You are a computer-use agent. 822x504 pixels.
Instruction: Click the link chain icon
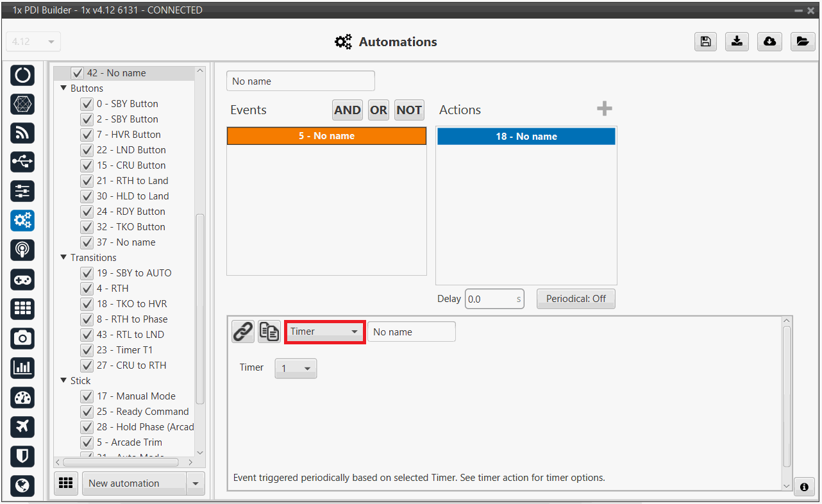[x=243, y=332]
